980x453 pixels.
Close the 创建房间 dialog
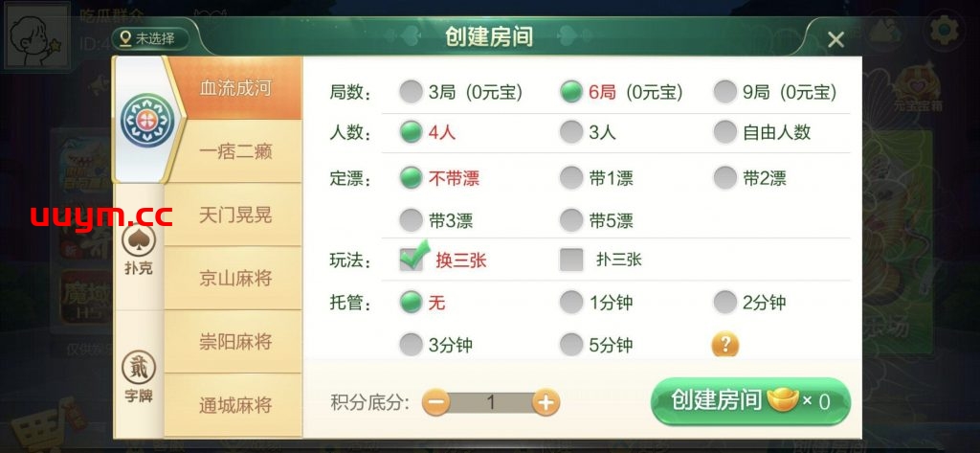pos(835,39)
